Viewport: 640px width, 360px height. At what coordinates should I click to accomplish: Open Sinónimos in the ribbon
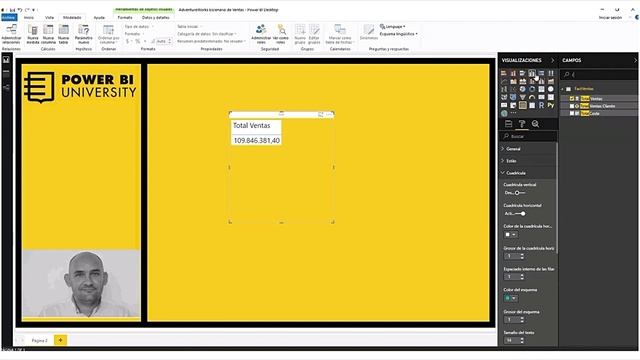pyautogui.click(x=369, y=32)
